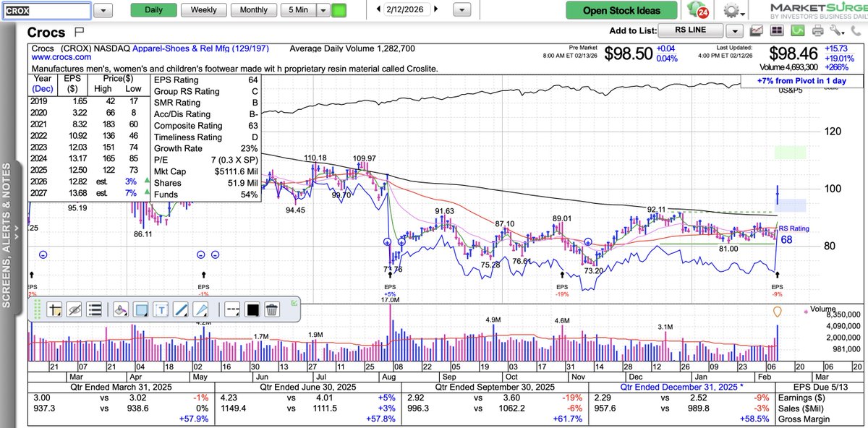Screen dimensions: 868x428
Task: Click the orange marker above the latest volume bar
Action: click(x=777, y=312)
